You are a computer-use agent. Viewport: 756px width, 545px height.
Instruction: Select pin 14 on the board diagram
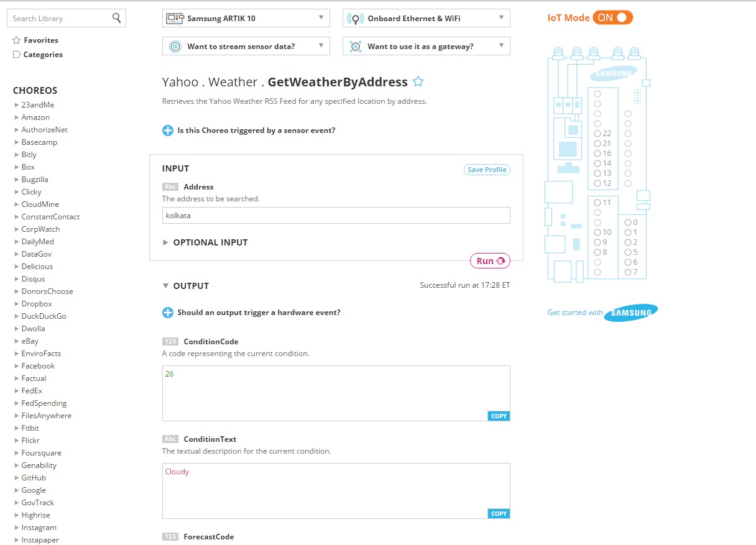tap(597, 163)
